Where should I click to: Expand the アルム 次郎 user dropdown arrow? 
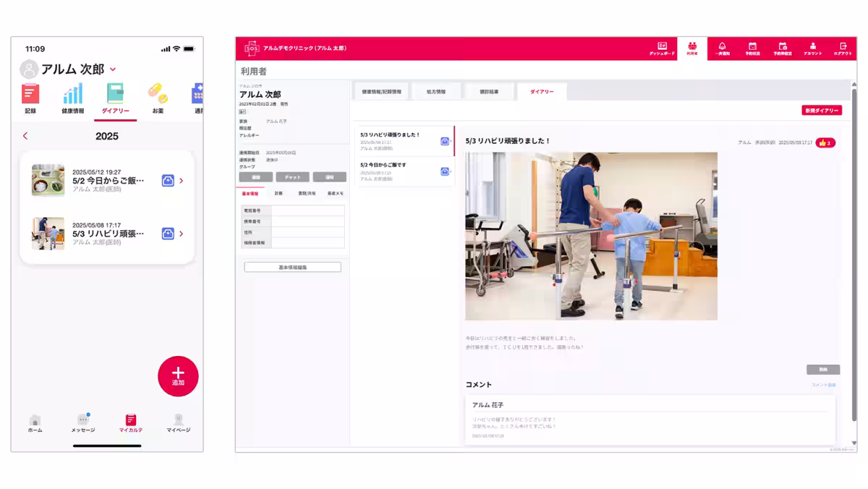tap(113, 69)
